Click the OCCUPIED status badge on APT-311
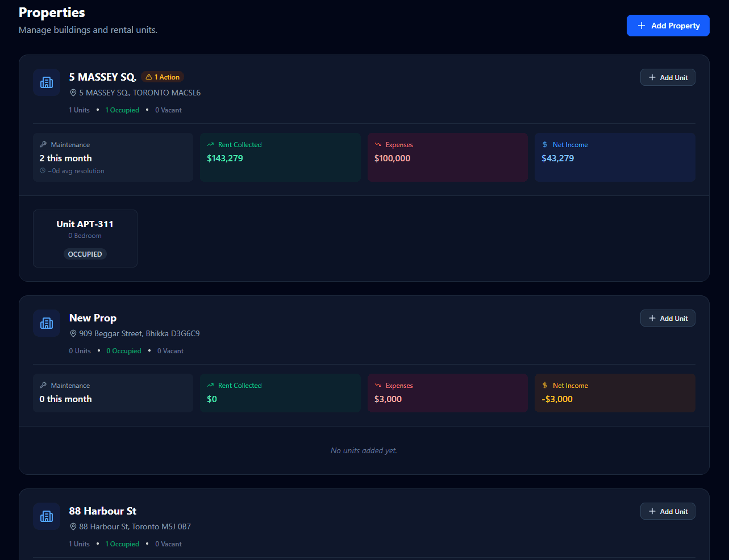The height and width of the screenshot is (560, 729). click(85, 254)
